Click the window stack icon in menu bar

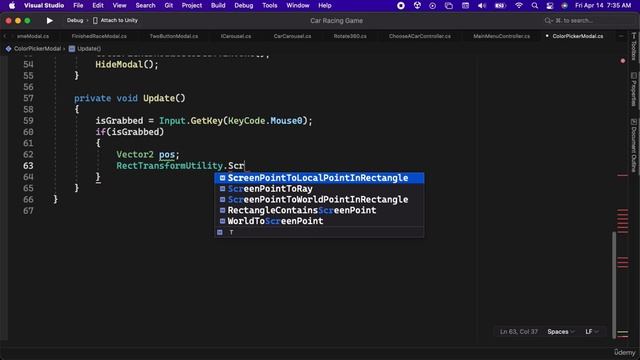449,6
